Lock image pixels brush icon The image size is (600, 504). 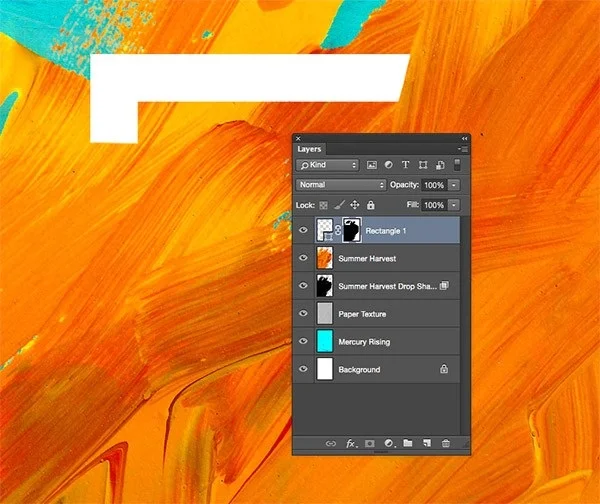[x=339, y=205]
